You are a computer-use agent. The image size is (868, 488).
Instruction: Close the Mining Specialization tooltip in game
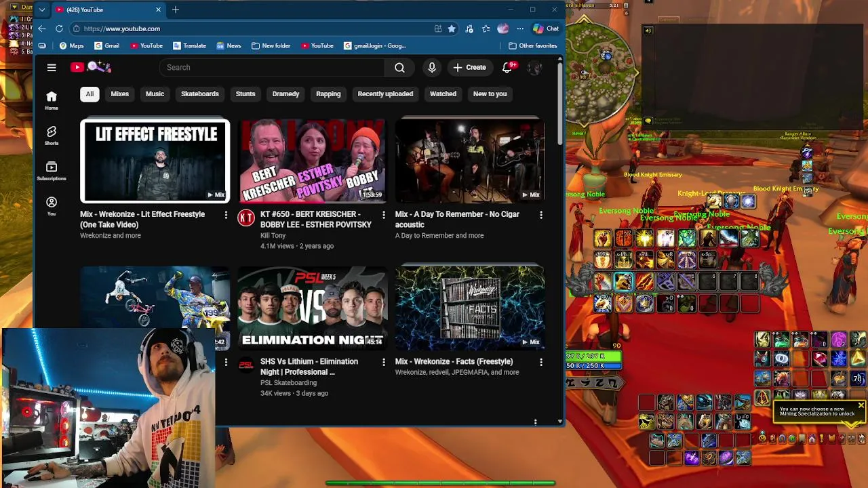click(861, 406)
